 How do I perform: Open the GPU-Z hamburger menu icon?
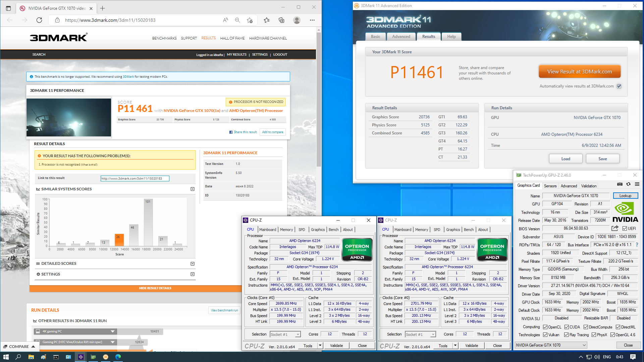(637, 184)
